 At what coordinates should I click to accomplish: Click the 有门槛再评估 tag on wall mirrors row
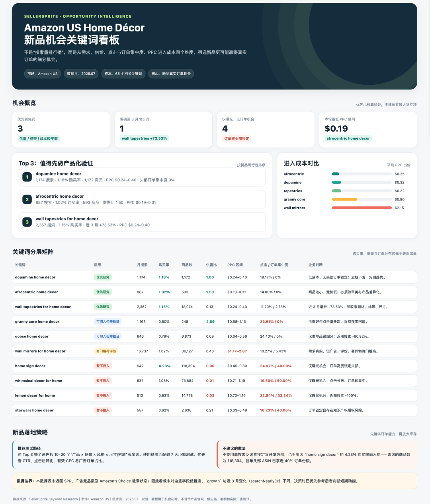[106, 351]
